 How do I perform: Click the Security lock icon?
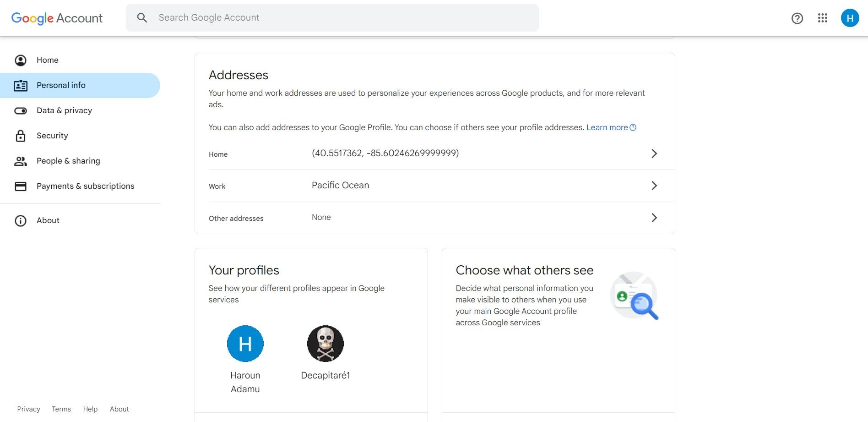[20, 136]
